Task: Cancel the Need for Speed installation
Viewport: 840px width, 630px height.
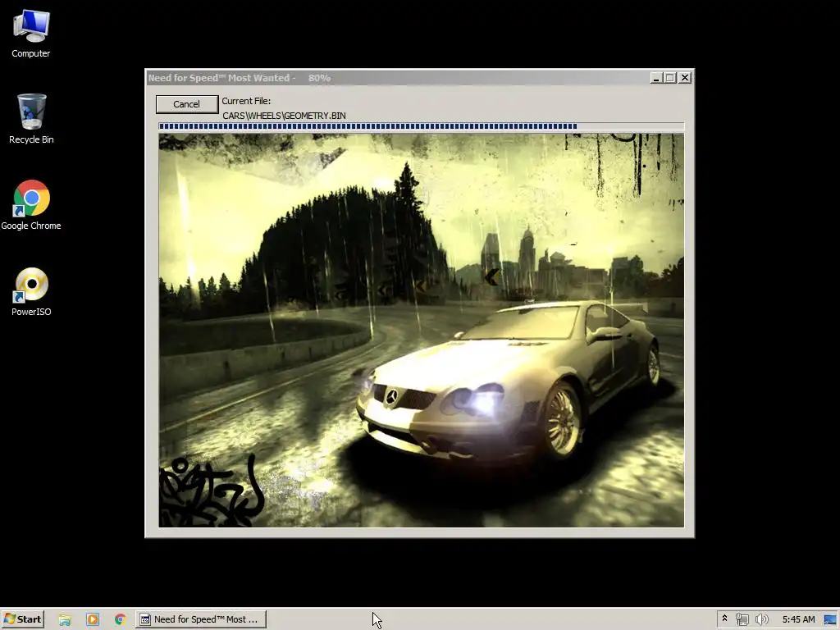Action: 186,104
